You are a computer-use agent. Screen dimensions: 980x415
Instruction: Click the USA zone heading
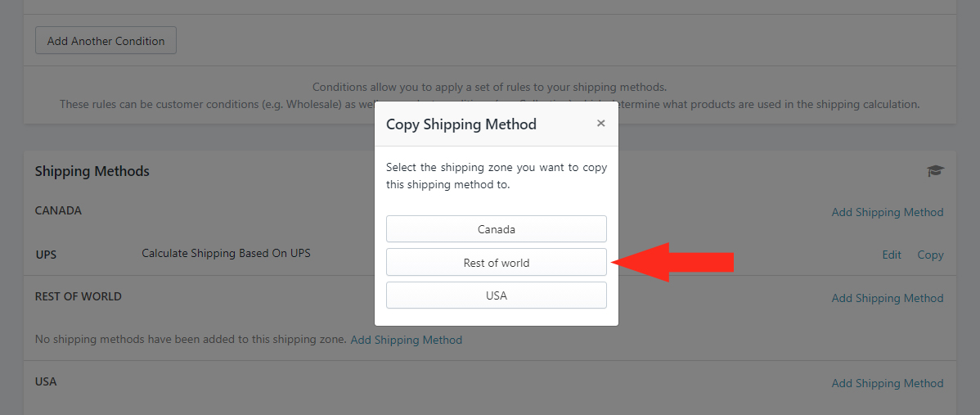pyautogui.click(x=46, y=381)
